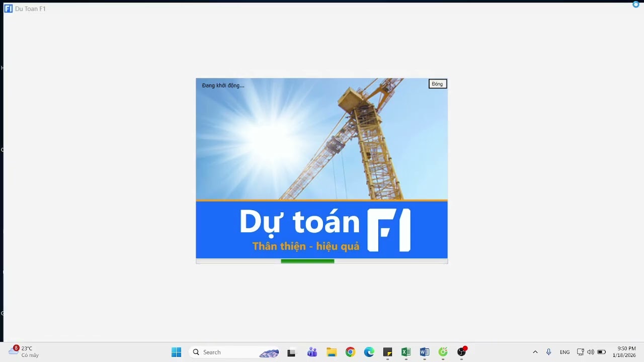Click the green circular app taskbar icon
Viewport: 644px width, 362px height.
(443, 352)
